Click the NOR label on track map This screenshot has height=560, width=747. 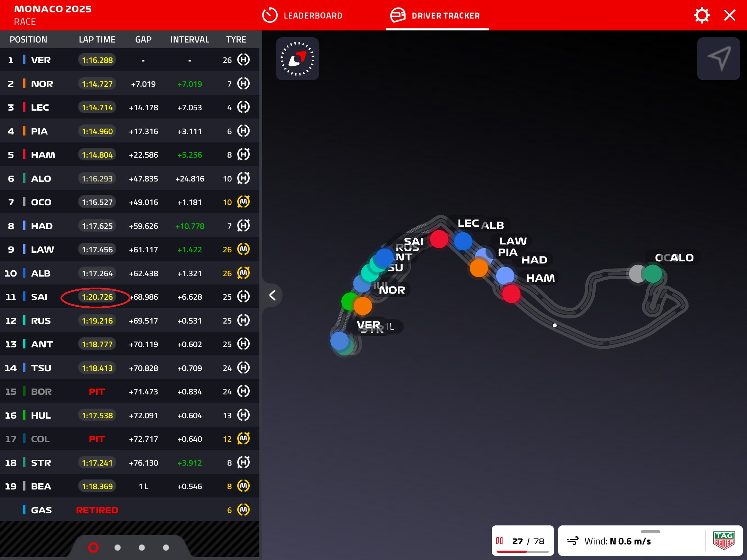tap(392, 290)
